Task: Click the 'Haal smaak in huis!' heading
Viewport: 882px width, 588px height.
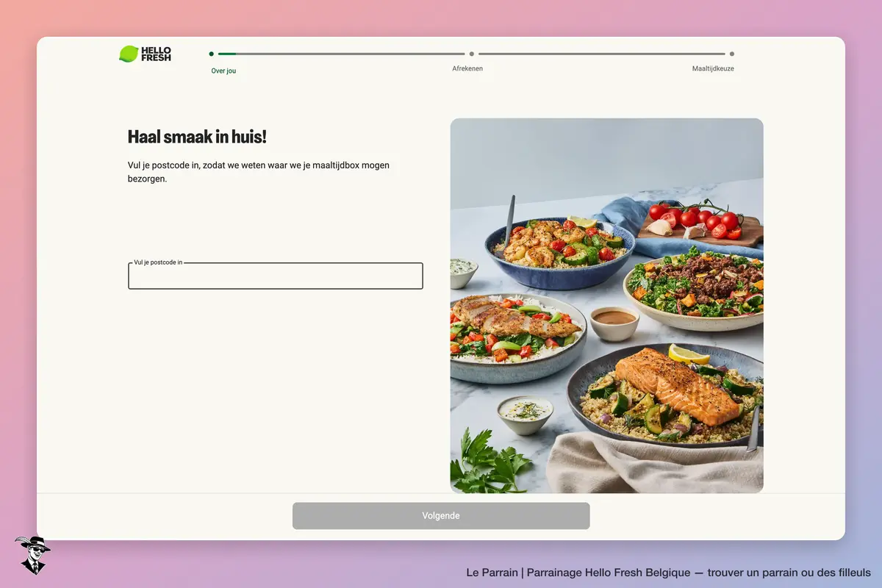Action: (197, 137)
